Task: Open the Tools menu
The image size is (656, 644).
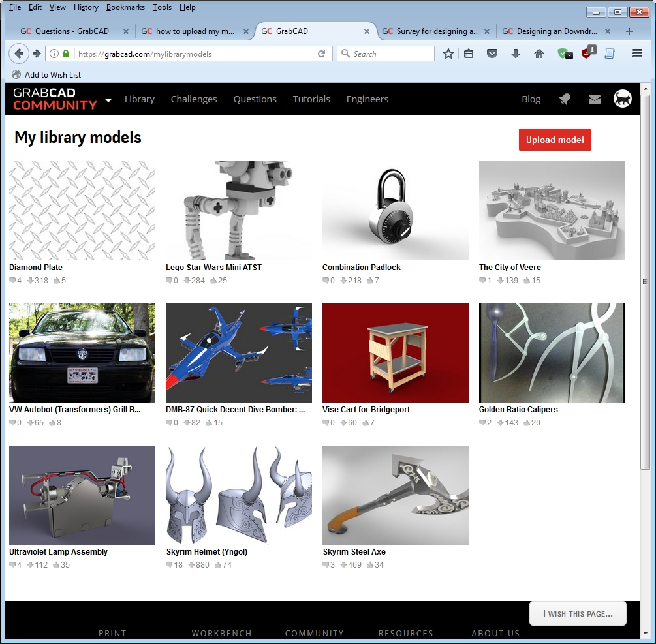Action: 162,7
